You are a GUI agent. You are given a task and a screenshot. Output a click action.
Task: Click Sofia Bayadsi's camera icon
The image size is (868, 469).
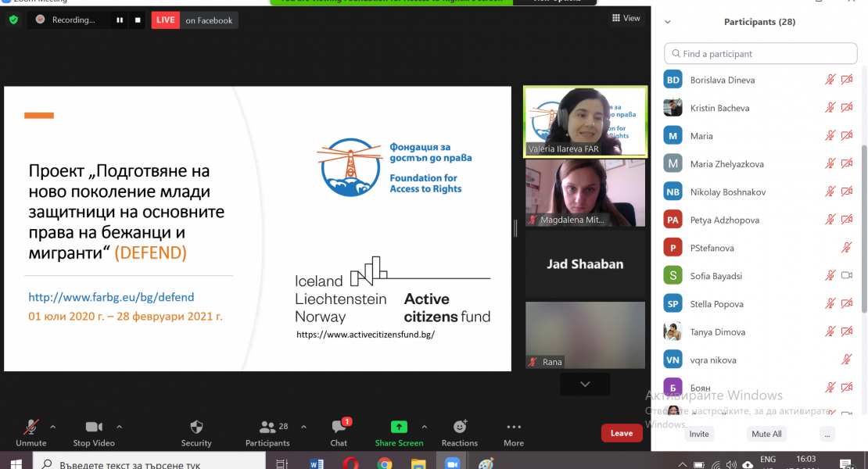click(847, 275)
